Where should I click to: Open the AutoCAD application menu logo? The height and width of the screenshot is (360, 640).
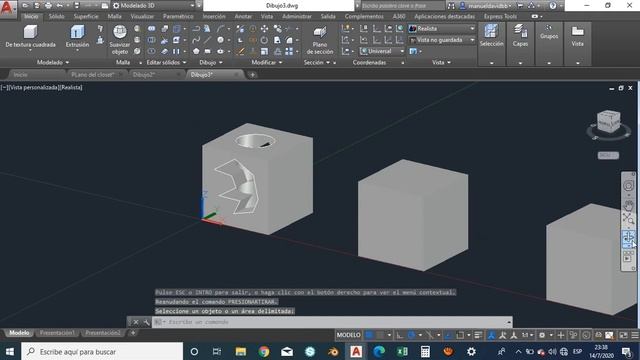(7, 8)
